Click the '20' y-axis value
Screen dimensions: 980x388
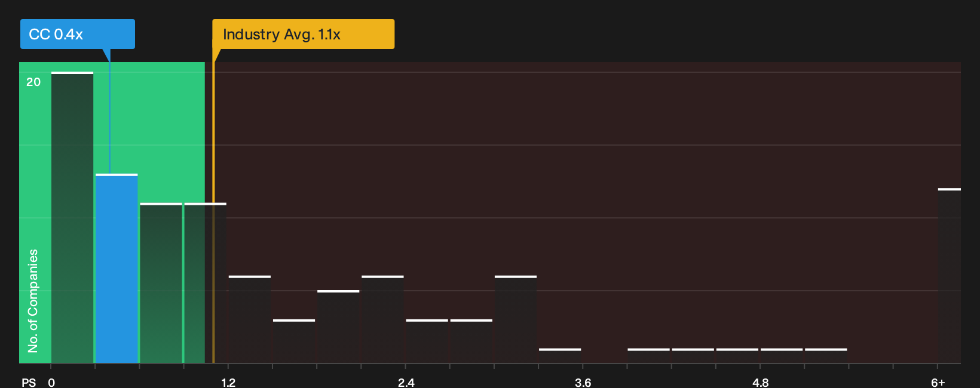[33, 82]
